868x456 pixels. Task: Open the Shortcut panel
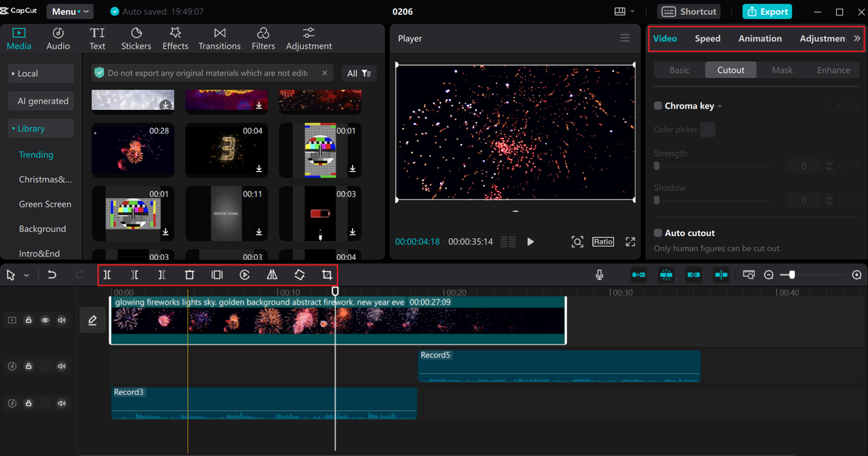coord(689,12)
